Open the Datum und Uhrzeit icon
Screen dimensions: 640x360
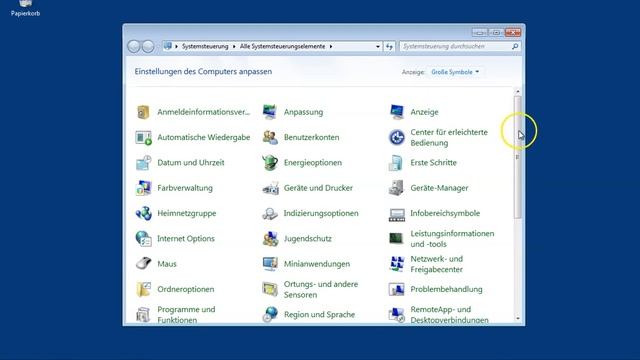(143, 162)
